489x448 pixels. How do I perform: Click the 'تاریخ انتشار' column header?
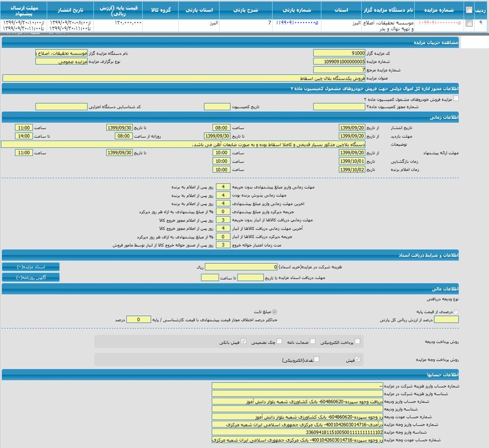70,10
